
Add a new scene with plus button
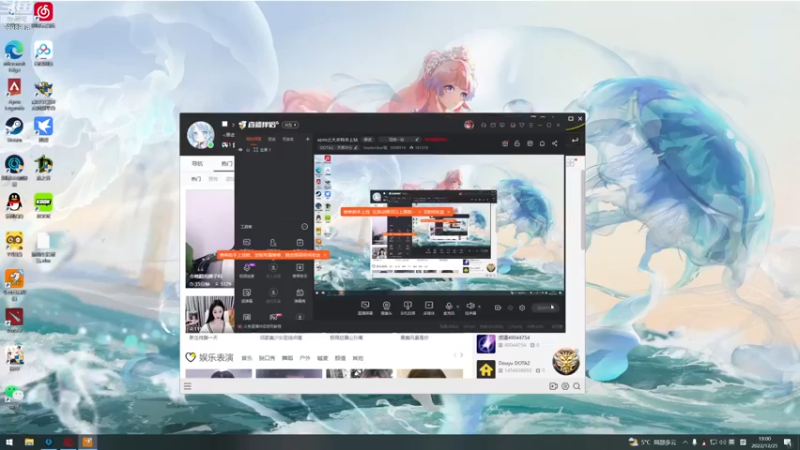point(308,139)
